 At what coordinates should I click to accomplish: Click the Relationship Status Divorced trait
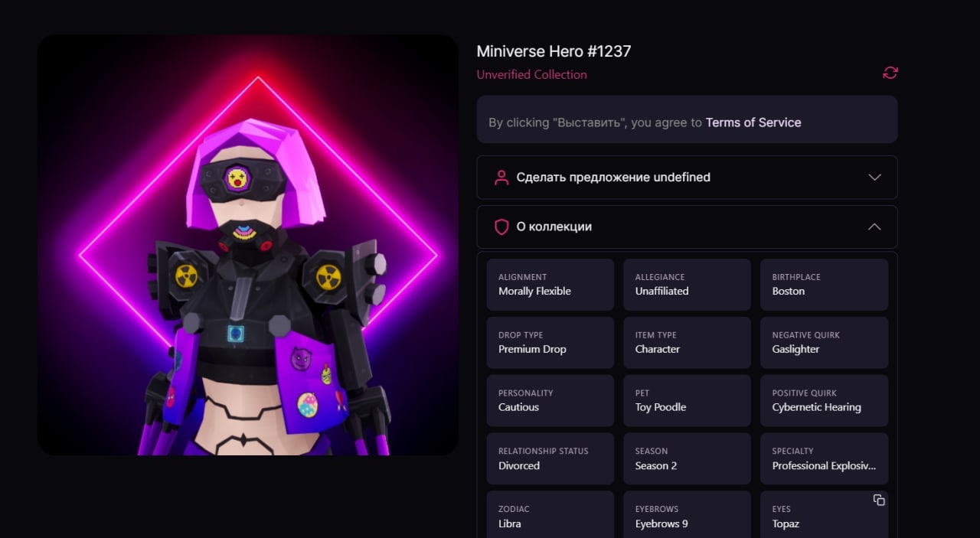(x=550, y=459)
